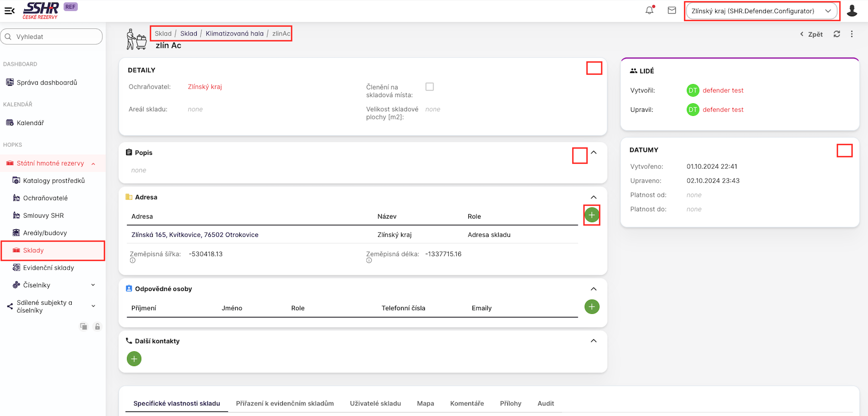This screenshot has width=868, height=416.
Task: Open the user profile icon
Action: coord(852,11)
